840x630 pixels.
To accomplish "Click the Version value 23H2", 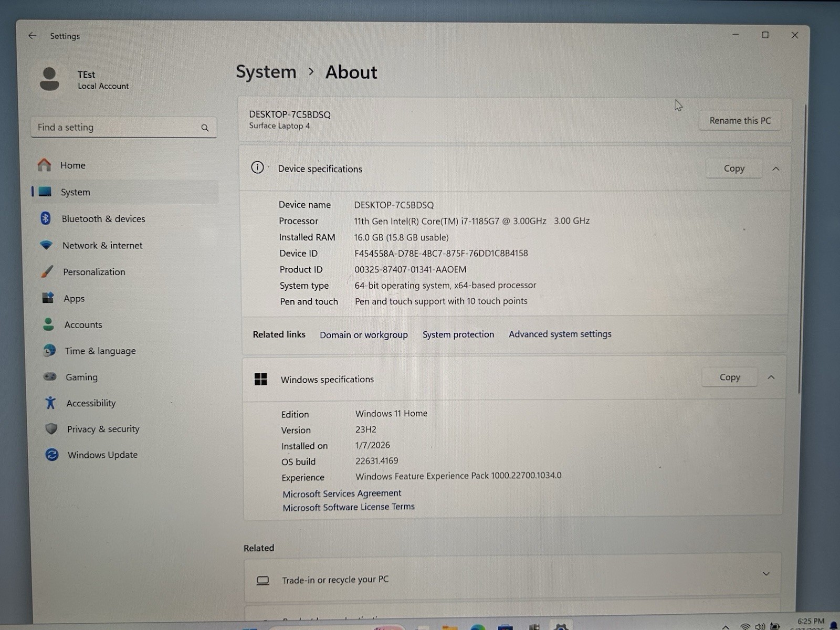I will click(365, 429).
